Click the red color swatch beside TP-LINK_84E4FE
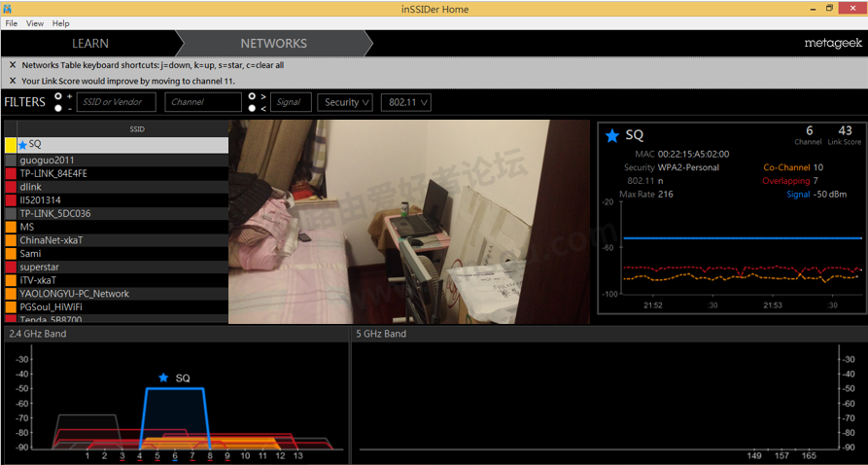This screenshot has width=868, height=465. point(11,173)
